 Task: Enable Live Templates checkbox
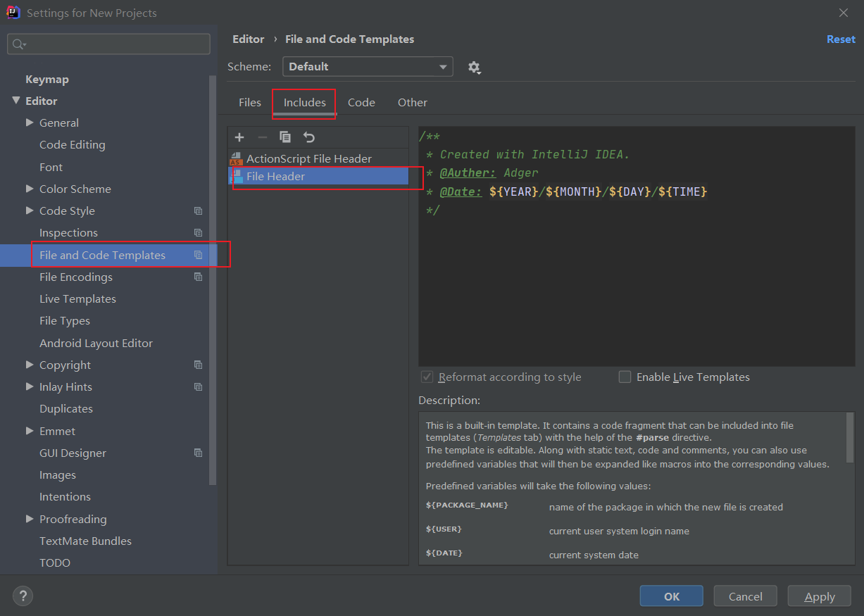[x=625, y=377]
